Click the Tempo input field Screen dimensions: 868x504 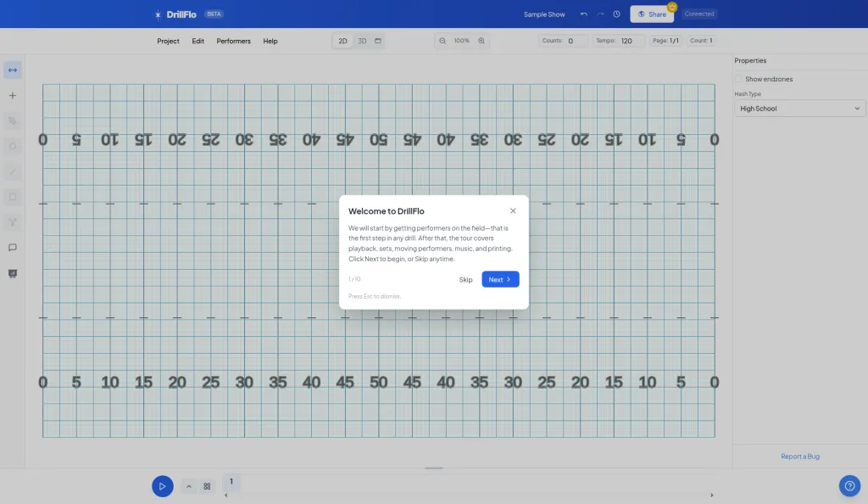pyautogui.click(x=618, y=41)
